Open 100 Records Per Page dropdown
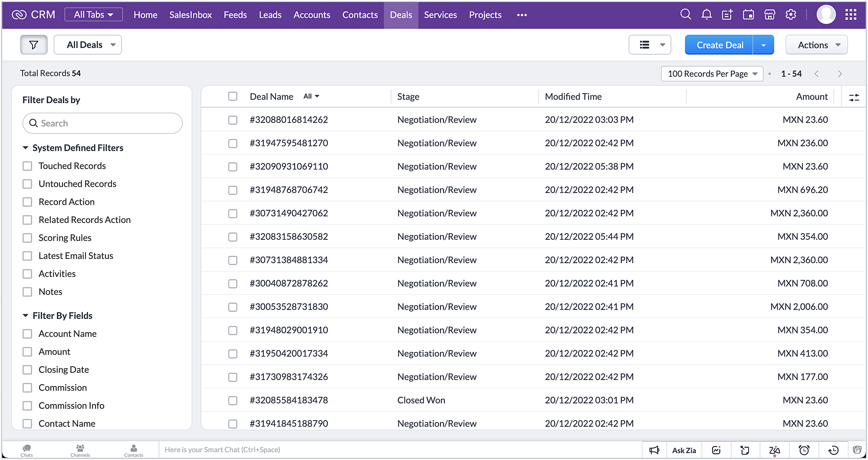This screenshot has height=460, width=868. [x=712, y=74]
